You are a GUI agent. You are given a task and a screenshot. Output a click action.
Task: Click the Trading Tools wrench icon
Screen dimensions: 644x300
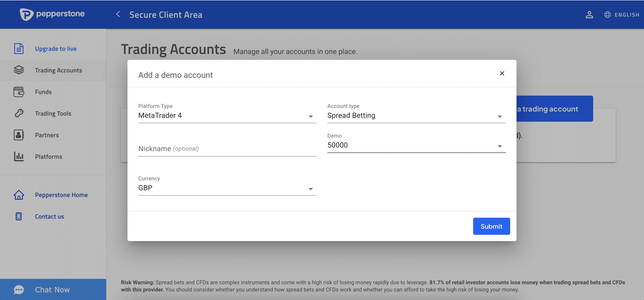[19, 114]
